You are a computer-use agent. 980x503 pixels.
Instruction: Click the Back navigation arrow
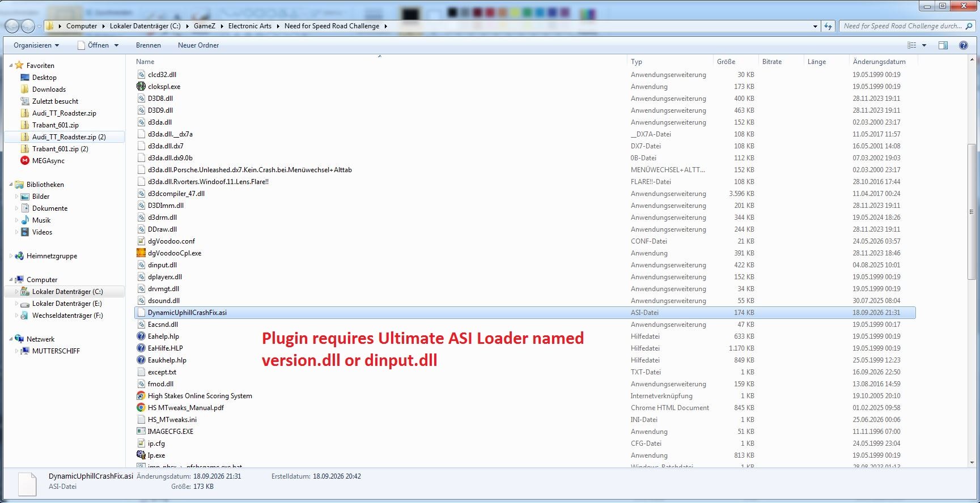point(12,26)
